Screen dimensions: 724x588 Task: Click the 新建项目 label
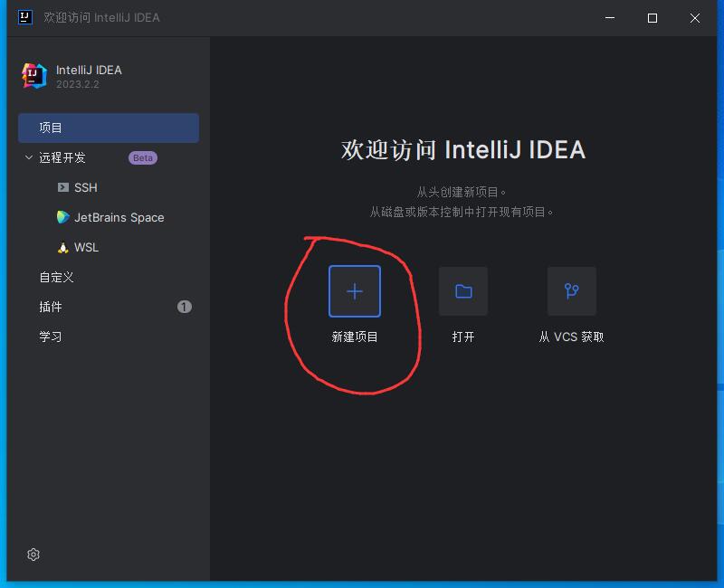355,337
